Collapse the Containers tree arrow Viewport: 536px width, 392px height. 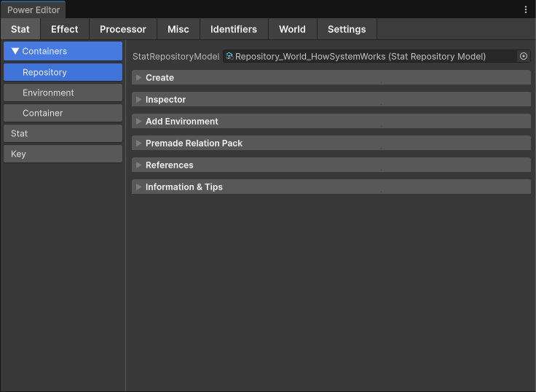(x=15, y=51)
